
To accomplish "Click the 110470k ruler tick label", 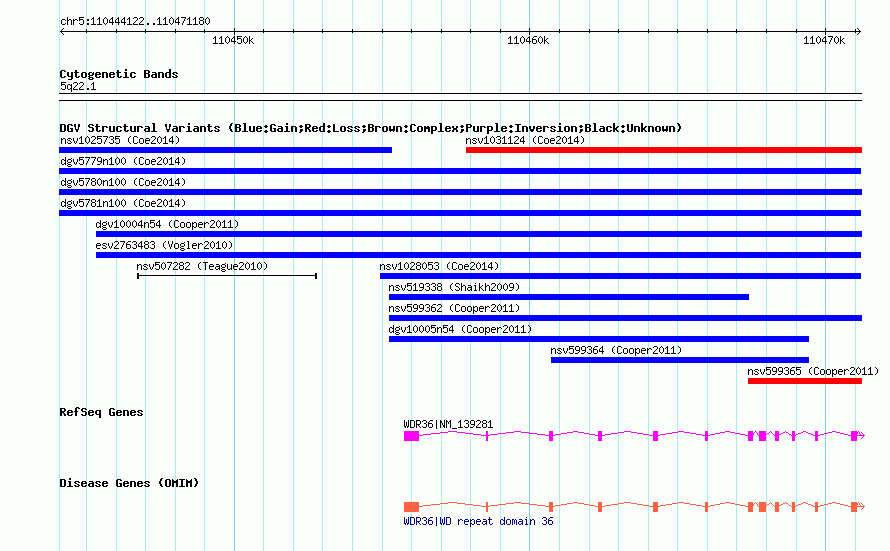I will click(824, 40).
